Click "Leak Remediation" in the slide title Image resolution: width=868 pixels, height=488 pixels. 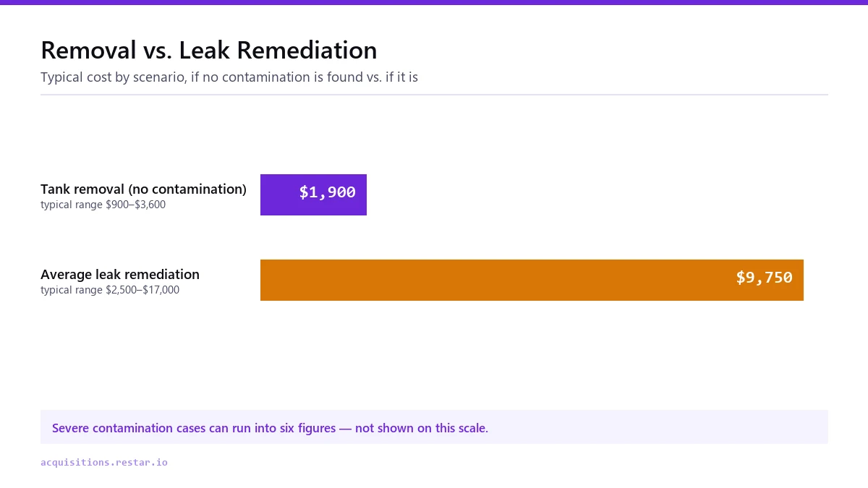pos(278,51)
